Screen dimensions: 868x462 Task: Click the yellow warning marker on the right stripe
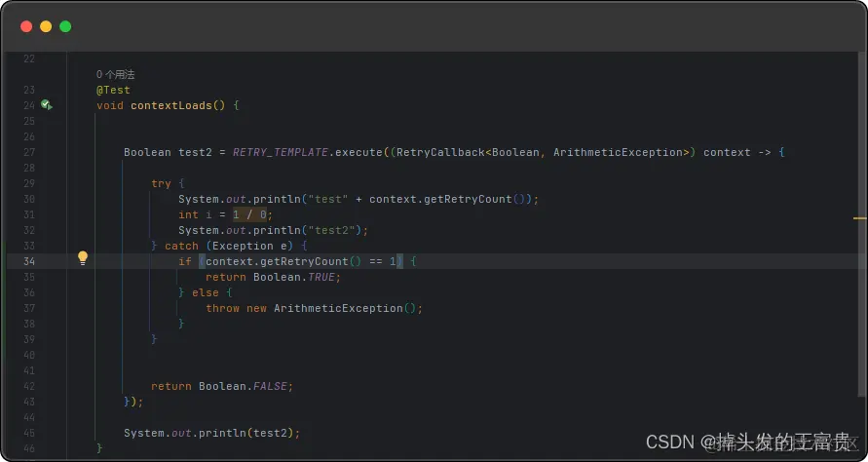[x=859, y=218]
